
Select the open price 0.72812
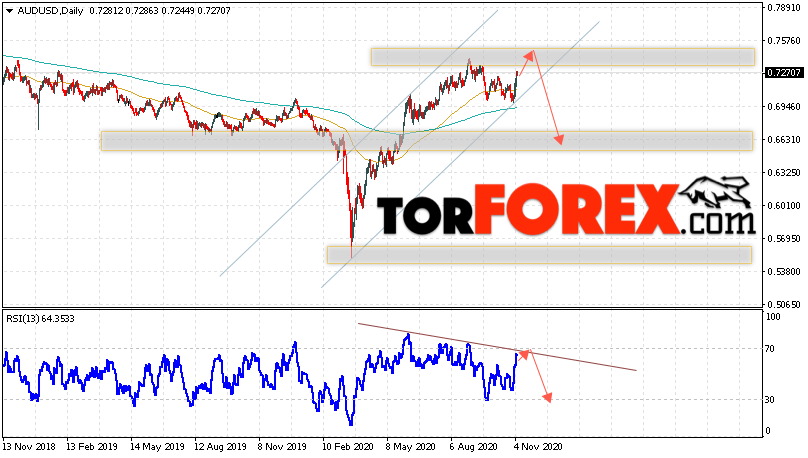(106, 11)
